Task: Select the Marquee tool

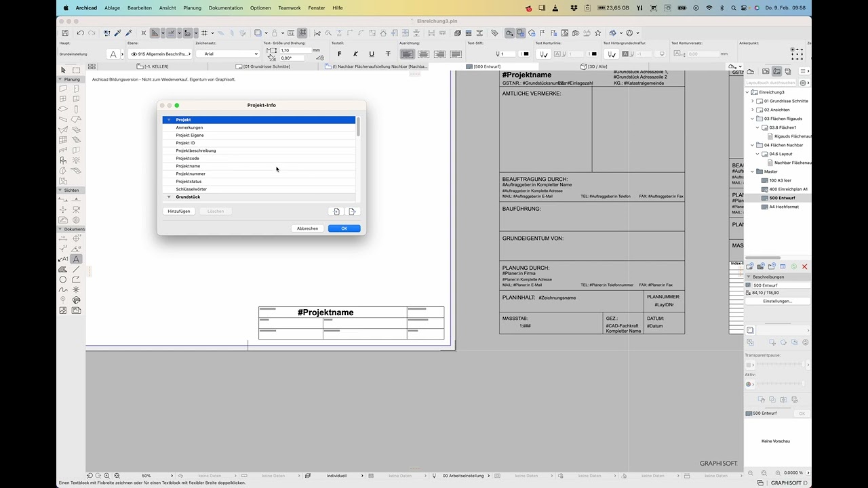Action: point(76,70)
